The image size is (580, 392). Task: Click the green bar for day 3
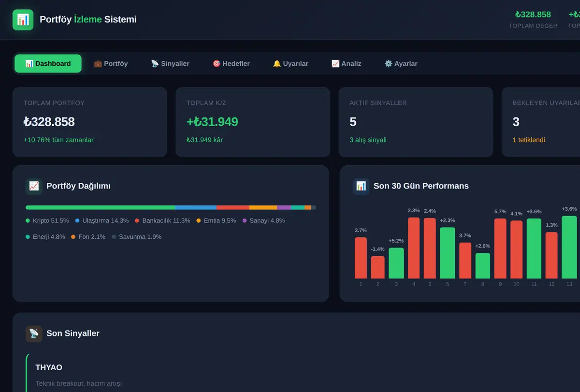click(x=396, y=263)
